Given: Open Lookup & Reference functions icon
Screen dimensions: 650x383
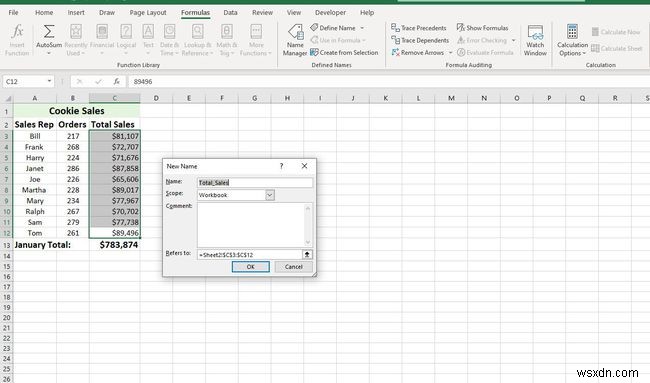Looking at the screenshot, I should tap(198, 32).
